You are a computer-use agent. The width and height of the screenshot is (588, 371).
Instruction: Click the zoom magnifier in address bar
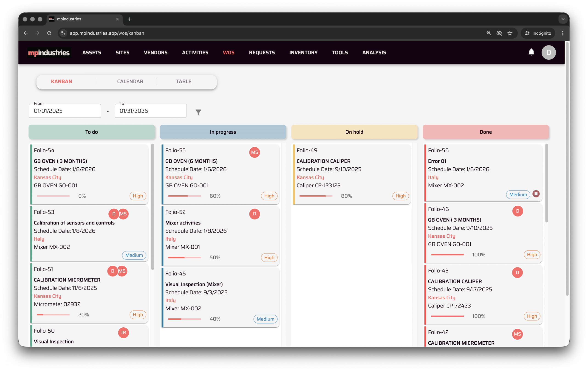(489, 33)
